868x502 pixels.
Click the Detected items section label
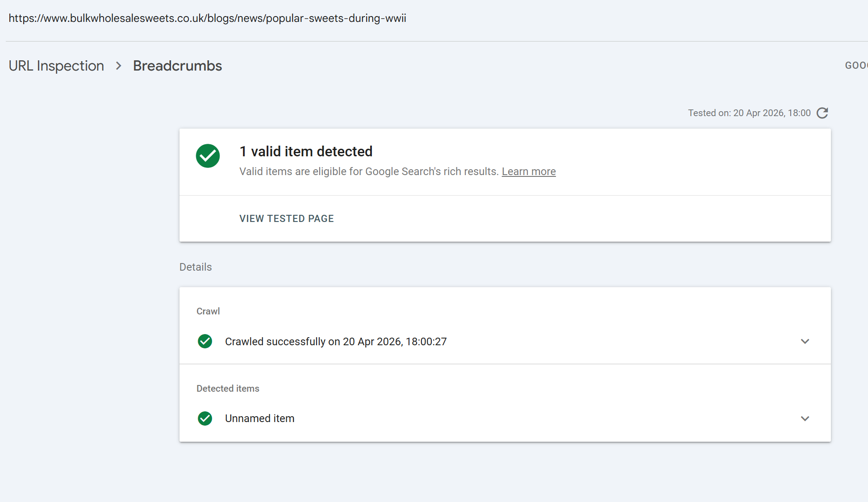(x=228, y=389)
